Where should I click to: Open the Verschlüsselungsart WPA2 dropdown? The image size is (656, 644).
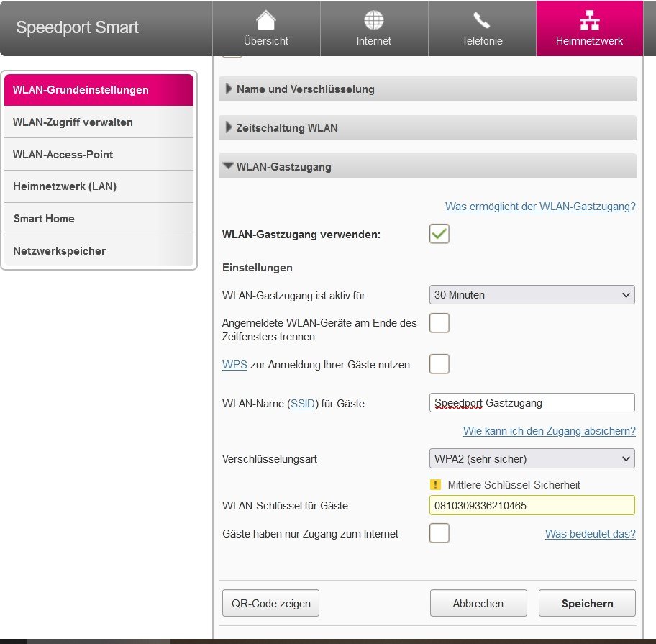(532, 458)
